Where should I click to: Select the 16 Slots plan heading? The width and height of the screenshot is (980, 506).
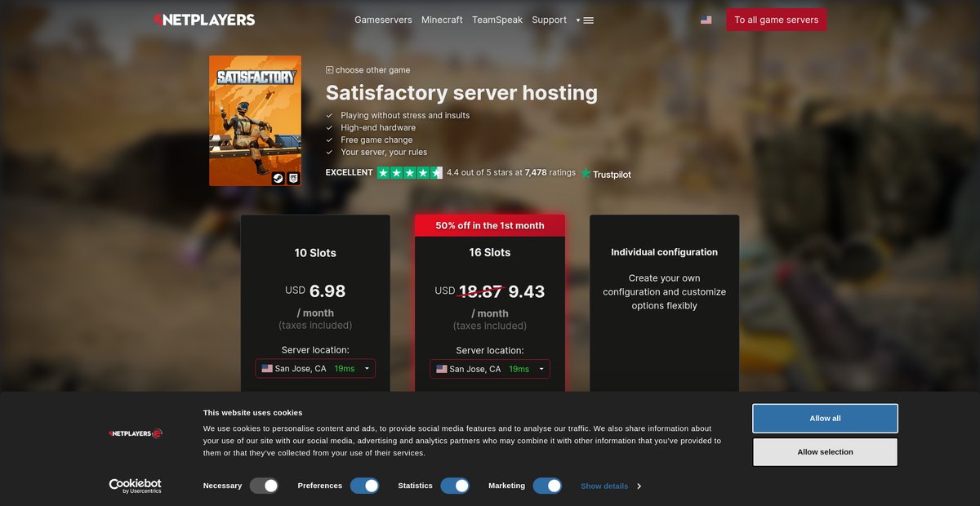(x=490, y=253)
